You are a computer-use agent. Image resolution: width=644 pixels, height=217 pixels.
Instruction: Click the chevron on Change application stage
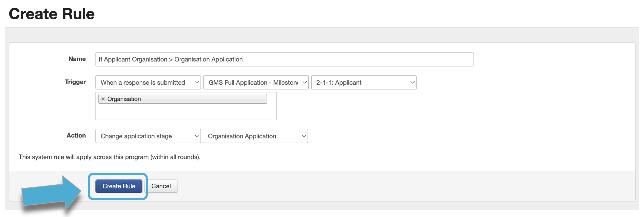[x=197, y=136]
